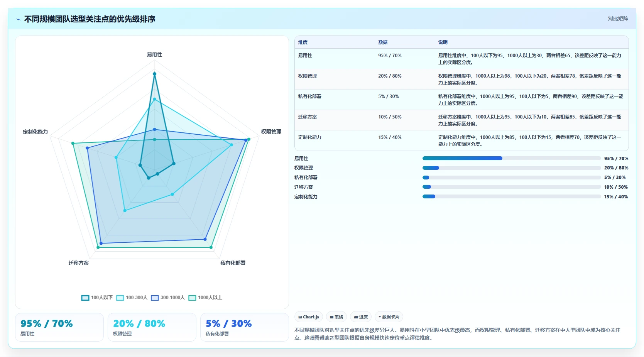
Task: Hide the 1000人以上 series via the legend
Action: click(205, 298)
